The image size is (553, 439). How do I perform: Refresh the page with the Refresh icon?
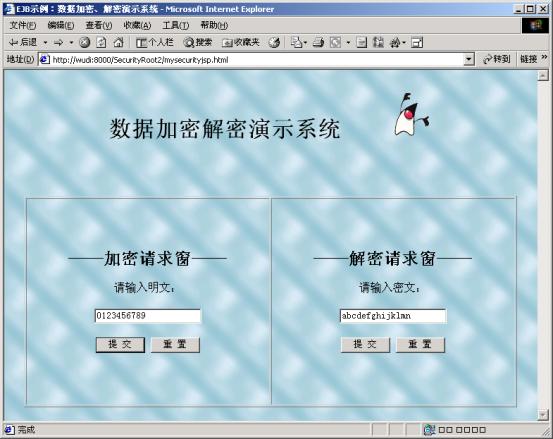coord(101,43)
